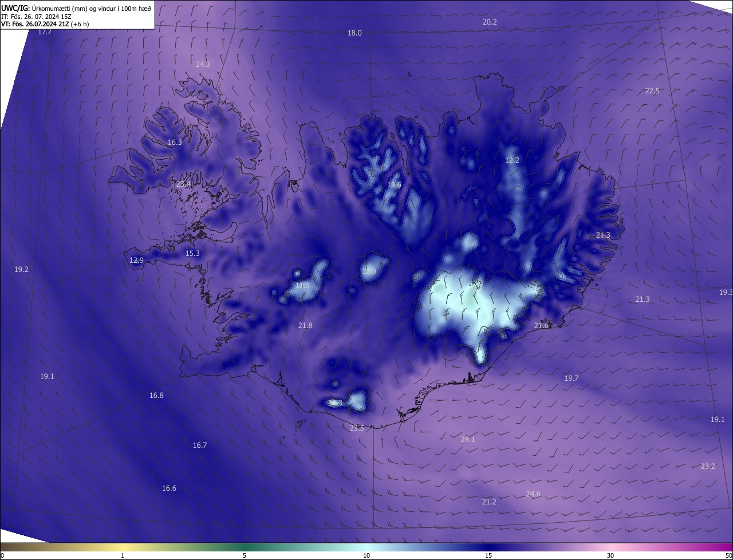Click the color scale label 50
Image resolution: width=733 pixels, height=560 pixels.
pyautogui.click(x=728, y=555)
